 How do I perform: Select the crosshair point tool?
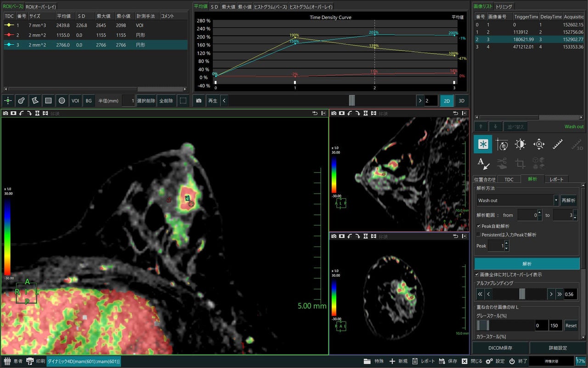(x=8, y=100)
